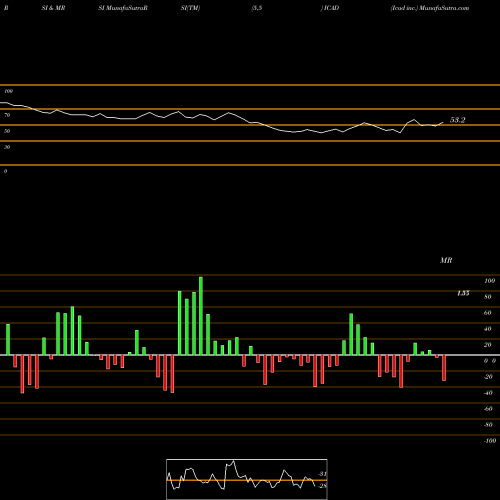Click the mini chart value 28

click(322, 486)
